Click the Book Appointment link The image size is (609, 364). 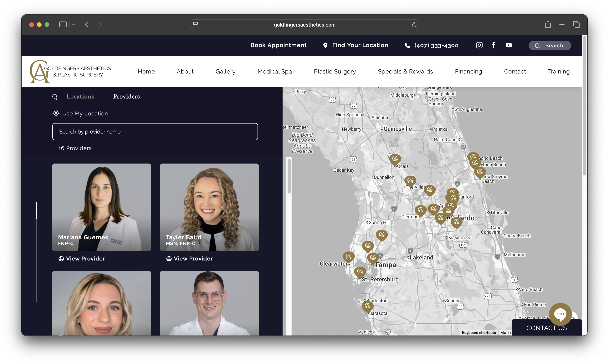pos(278,45)
